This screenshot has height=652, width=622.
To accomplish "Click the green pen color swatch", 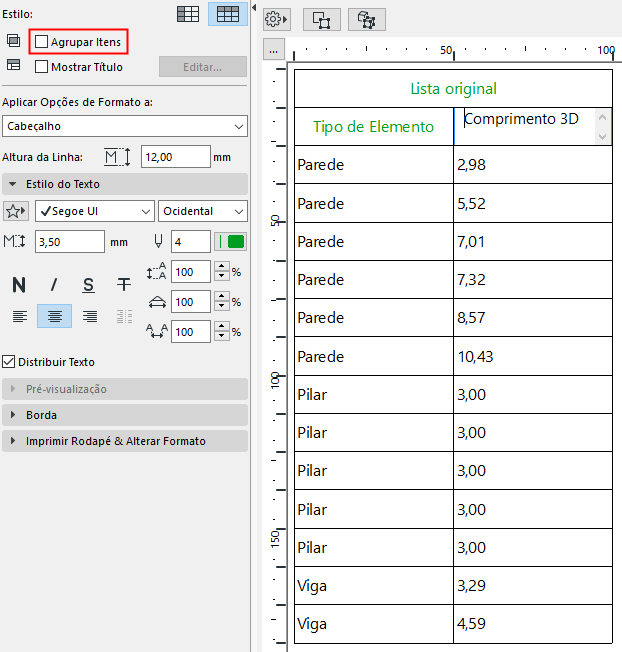I will click(x=235, y=242).
